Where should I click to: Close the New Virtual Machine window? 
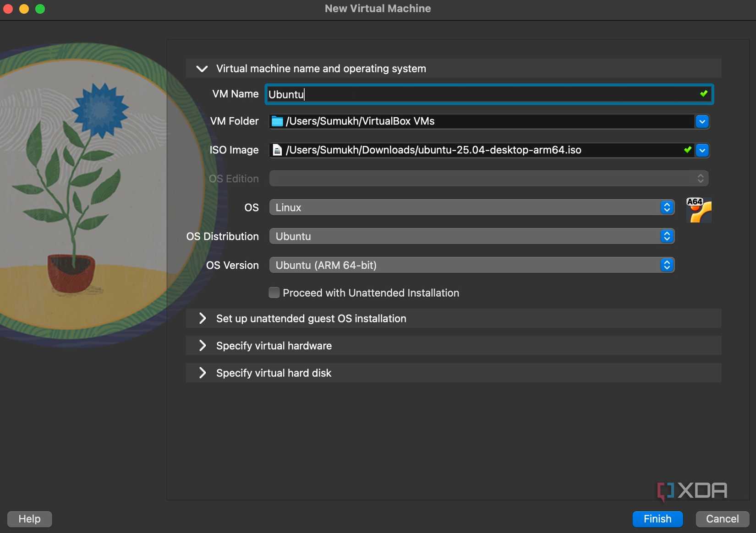pyautogui.click(x=8, y=9)
